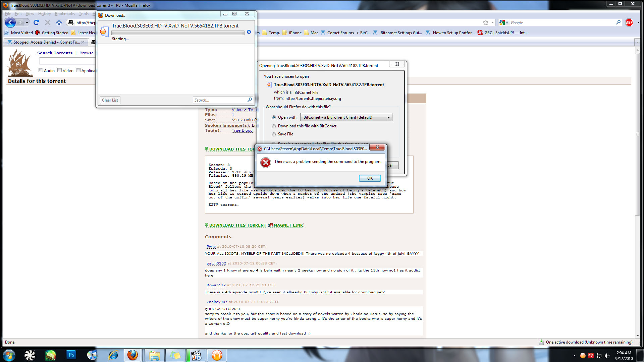Screen dimensions: 644x362
Task: Go to the home page icon
Action: (x=59, y=22)
